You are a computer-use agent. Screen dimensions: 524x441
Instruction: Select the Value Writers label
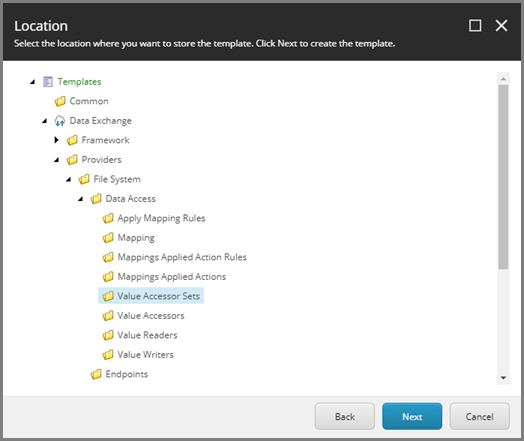146,354
